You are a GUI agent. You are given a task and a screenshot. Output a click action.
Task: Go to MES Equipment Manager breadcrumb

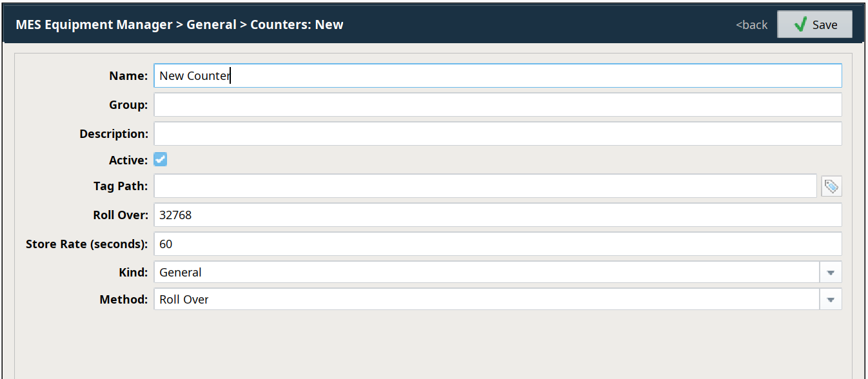(94, 24)
